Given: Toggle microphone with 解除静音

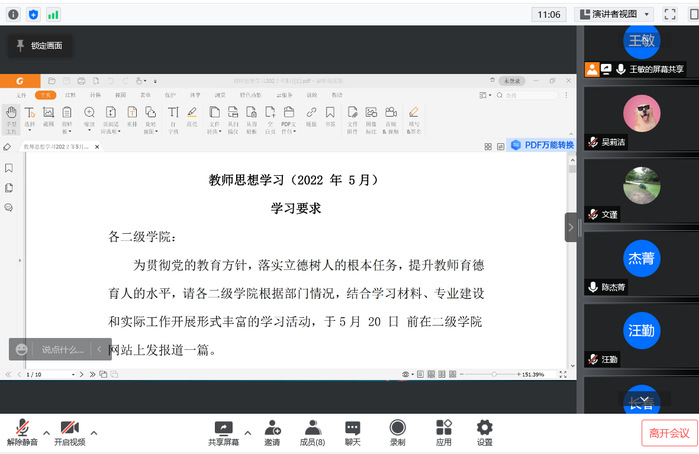Looking at the screenshot, I should pos(21,428).
